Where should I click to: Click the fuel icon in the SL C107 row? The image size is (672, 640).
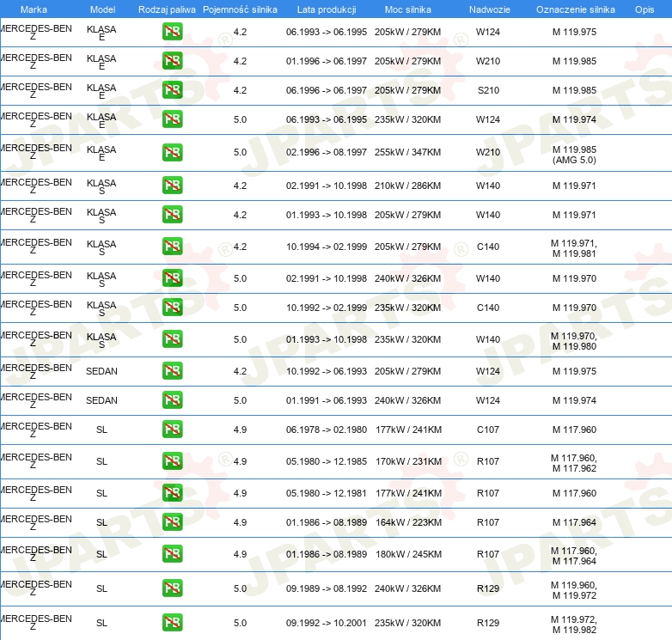172,430
